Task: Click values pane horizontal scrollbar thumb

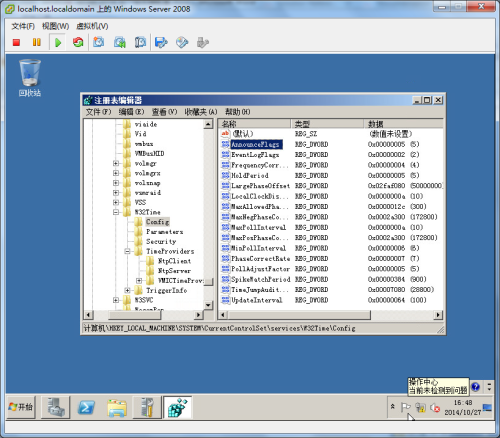Action: [299, 315]
